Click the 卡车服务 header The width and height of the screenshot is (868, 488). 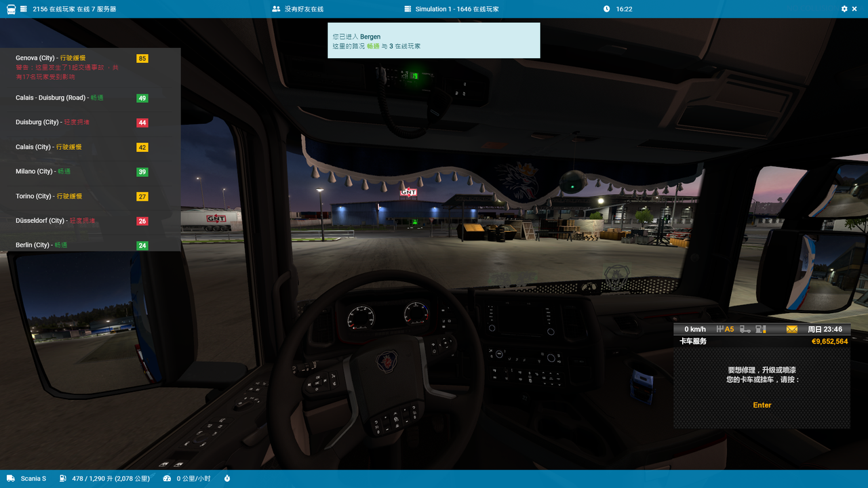point(693,342)
